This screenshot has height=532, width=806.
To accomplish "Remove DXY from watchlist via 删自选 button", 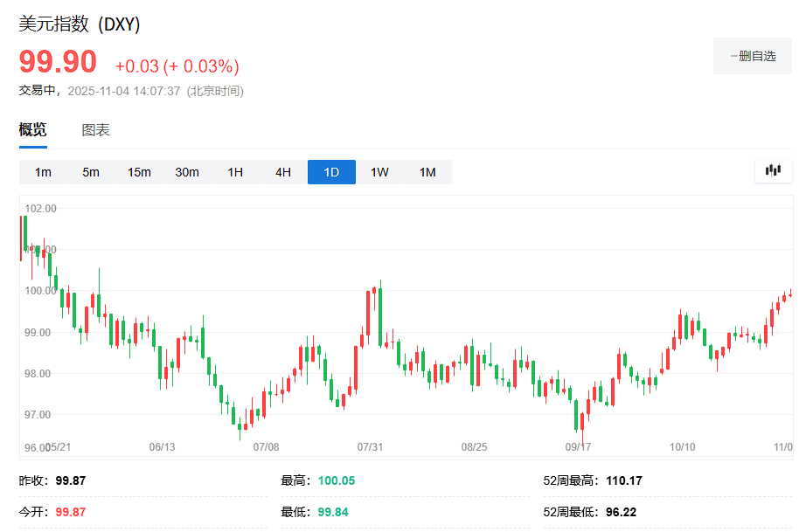I will 752,56.
